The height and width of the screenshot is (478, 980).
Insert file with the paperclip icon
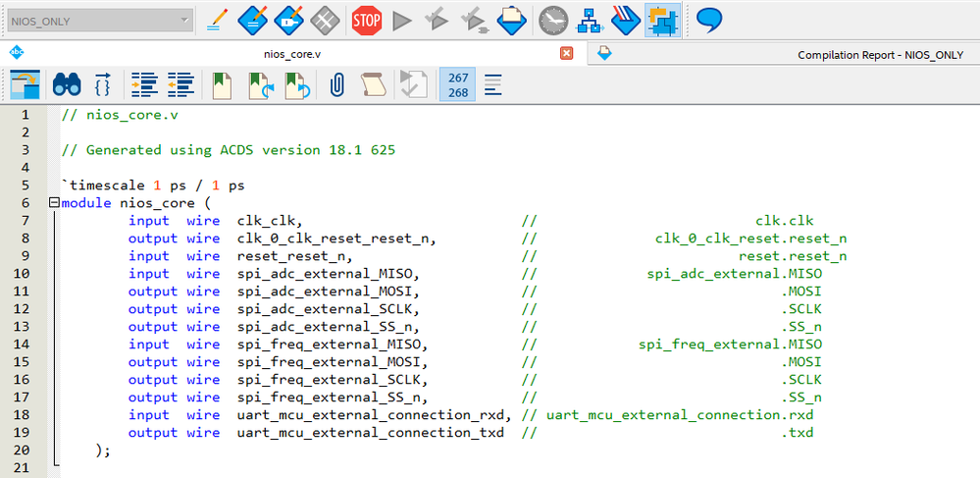(337, 84)
